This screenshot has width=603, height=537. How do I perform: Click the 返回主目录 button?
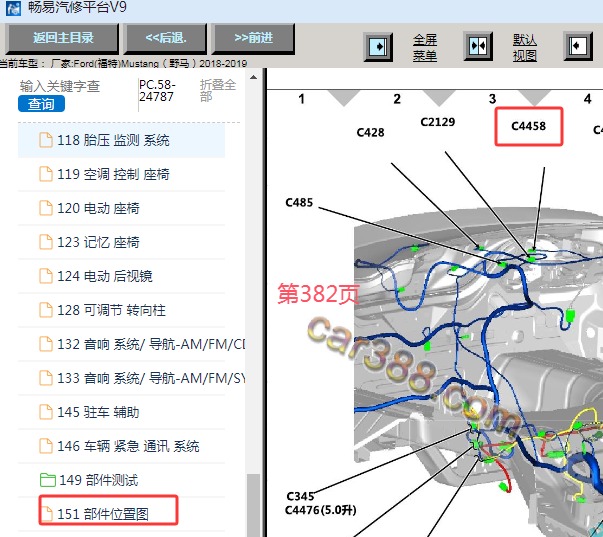click(63, 38)
